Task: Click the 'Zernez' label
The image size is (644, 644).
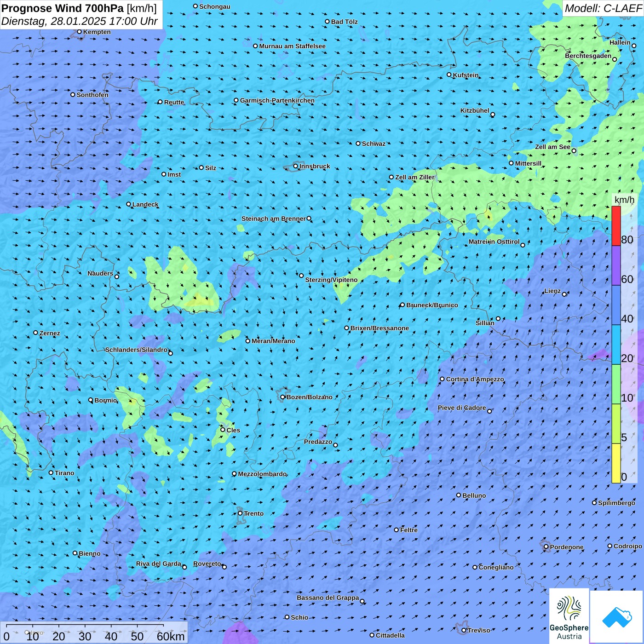Action: coord(50,333)
